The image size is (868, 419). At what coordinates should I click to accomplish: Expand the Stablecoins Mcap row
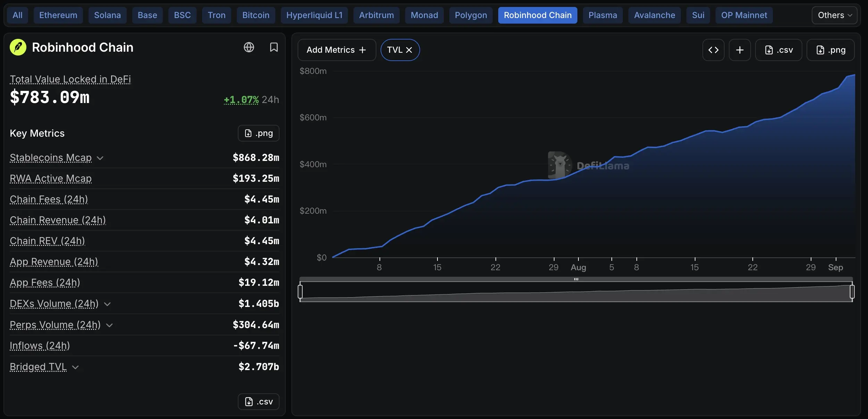point(100,158)
